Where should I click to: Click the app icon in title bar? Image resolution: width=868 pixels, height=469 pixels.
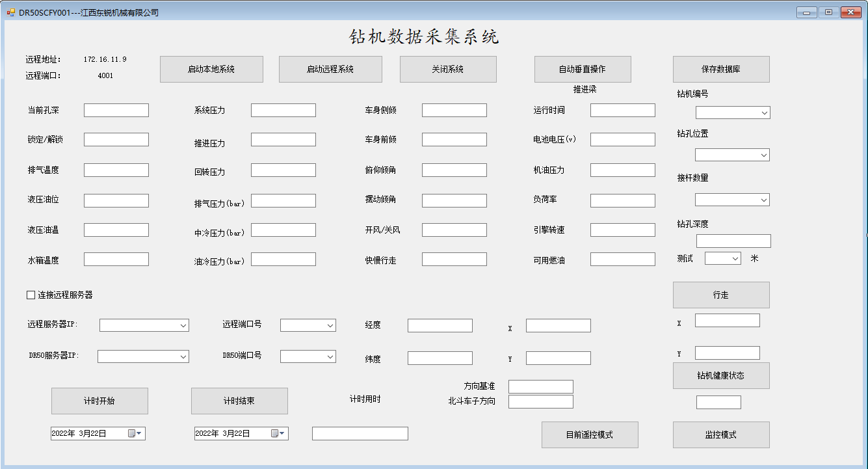coord(10,12)
